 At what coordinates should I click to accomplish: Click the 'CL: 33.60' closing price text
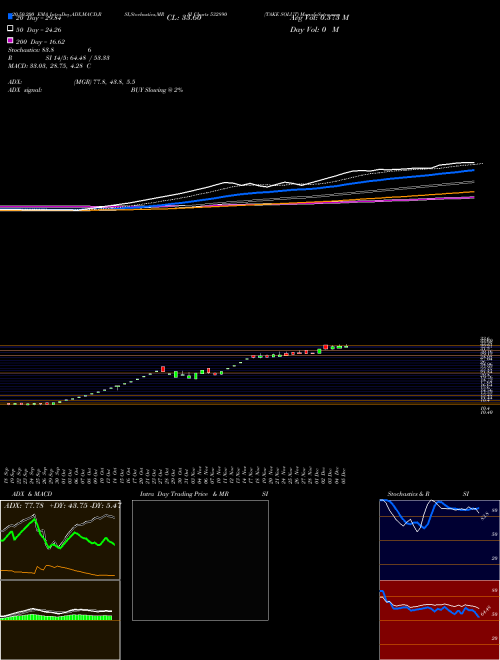tap(184, 18)
